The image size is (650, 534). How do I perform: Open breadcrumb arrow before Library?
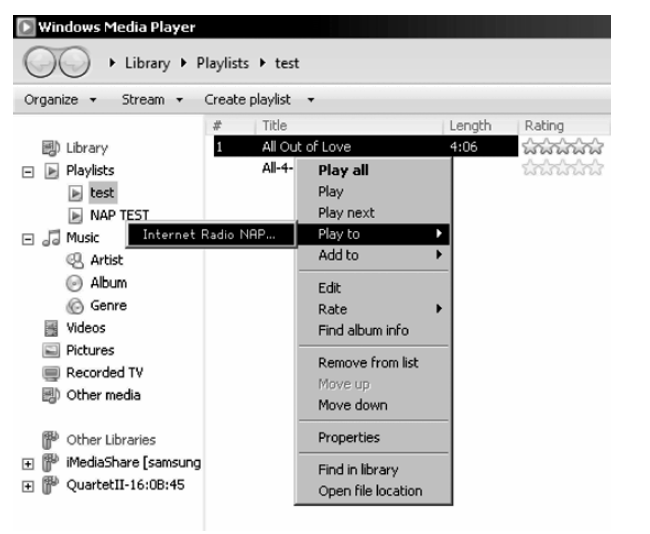(x=112, y=63)
